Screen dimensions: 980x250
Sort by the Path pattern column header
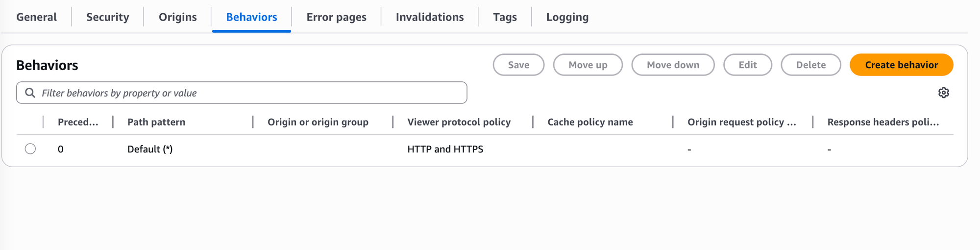point(156,122)
